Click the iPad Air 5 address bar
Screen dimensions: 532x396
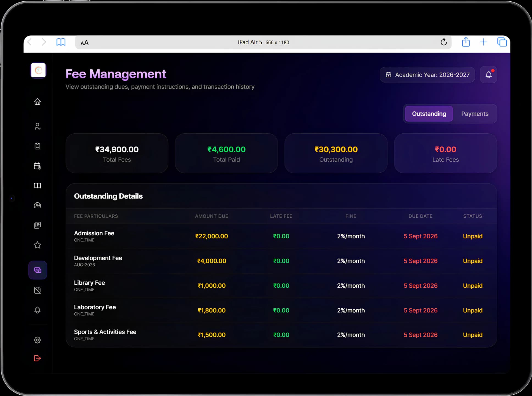(x=263, y=42)
